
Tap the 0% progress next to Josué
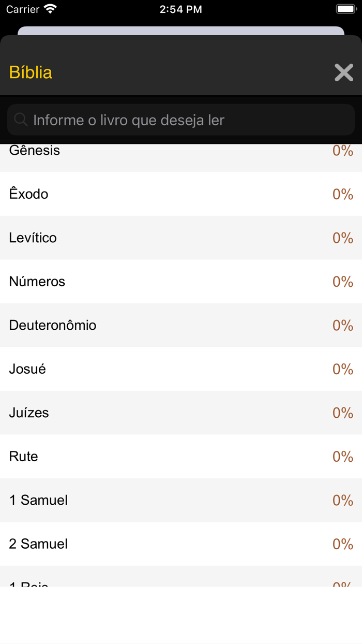pos(342,369)
